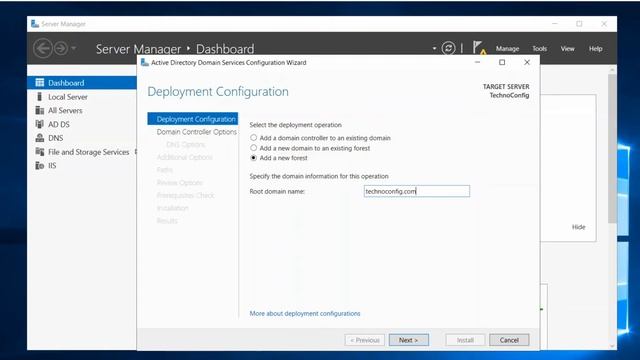
Task: Click the Dashboard icon in sidebar
Action: click(x=40, y=82)
